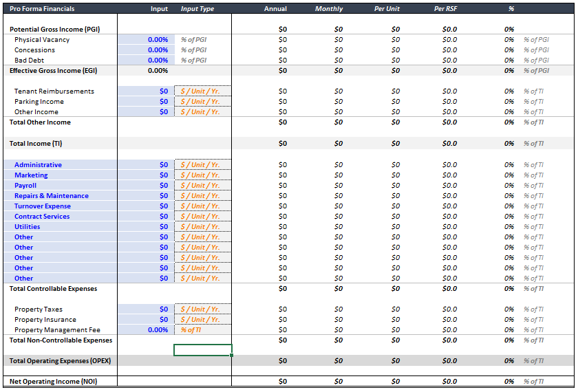Click the Parking Income dollar input cell
578x392 pixels.
pyautogui.click(x=146, y=101)
